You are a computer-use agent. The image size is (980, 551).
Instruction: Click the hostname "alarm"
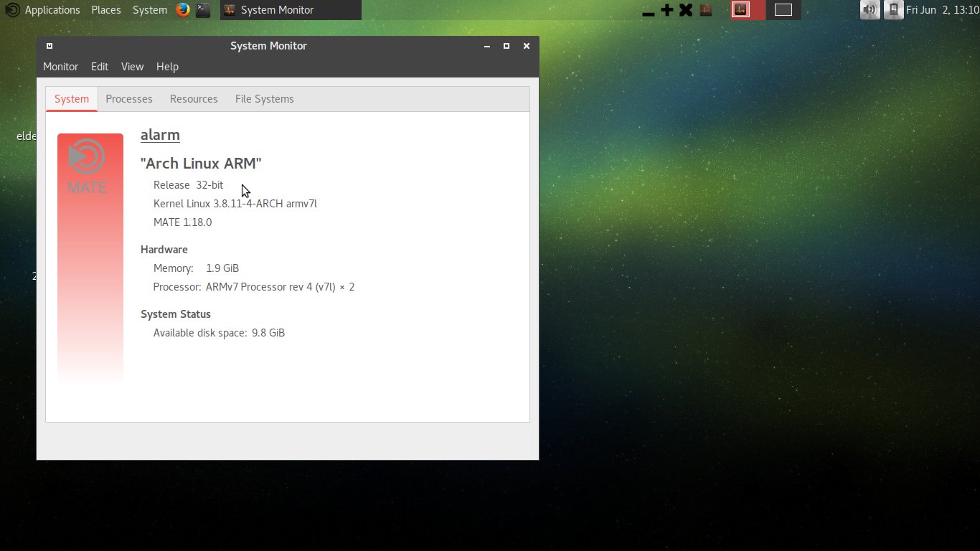tap(160, 135)
